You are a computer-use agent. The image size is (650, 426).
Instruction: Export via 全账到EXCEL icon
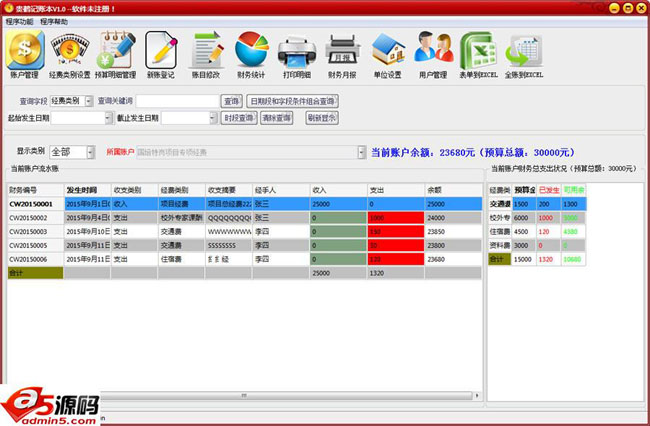tap(524, 54)
